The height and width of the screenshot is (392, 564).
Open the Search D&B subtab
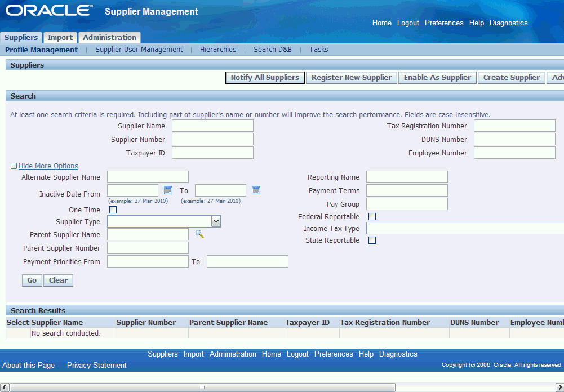tap(273, 49)
